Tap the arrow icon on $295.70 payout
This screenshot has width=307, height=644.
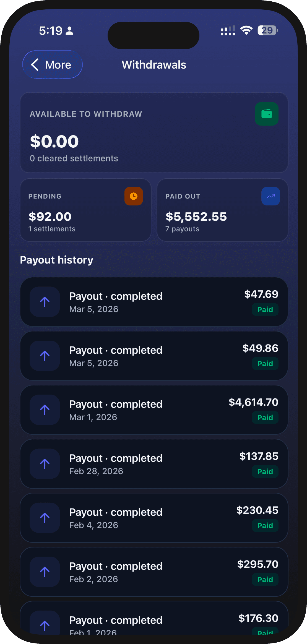pyautogui.click(x=45, y=572)
